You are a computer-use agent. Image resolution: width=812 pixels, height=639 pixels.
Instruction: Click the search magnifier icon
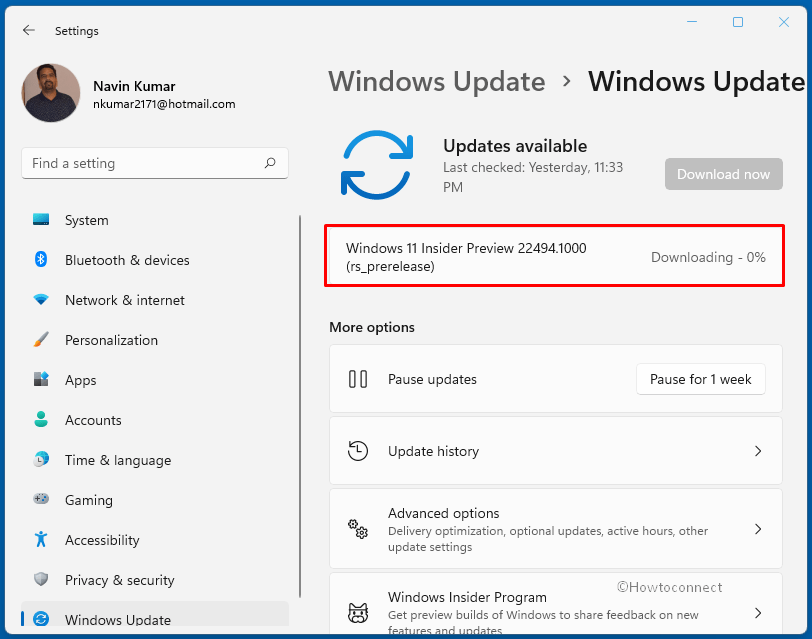pyautogui.click(x=270, y=163)
